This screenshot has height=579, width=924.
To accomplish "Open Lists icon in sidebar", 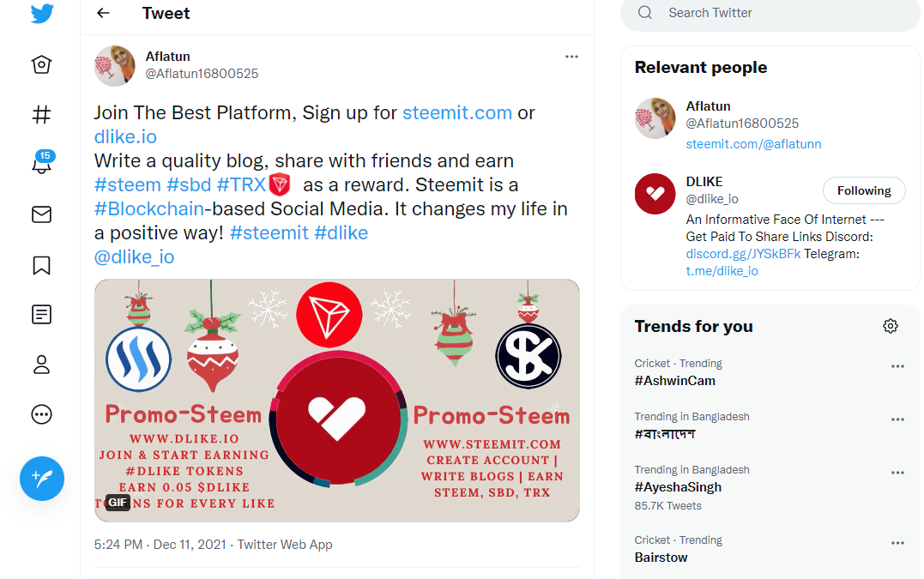I will 41,315.
